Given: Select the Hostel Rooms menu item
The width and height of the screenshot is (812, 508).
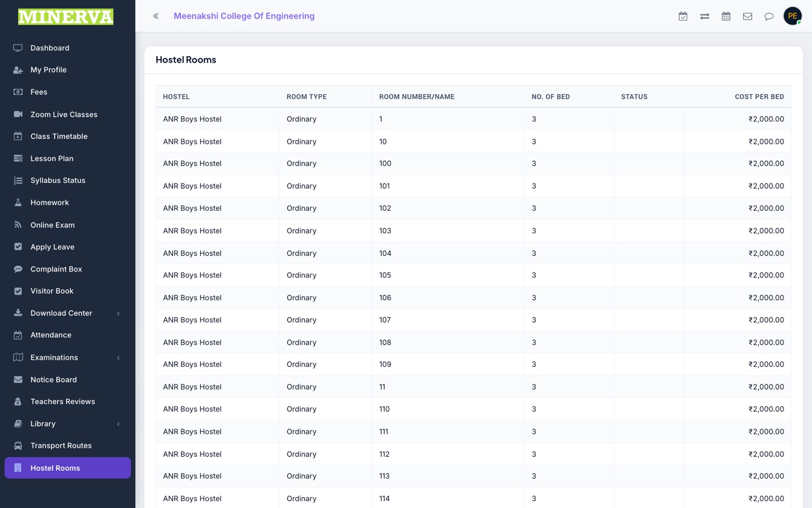Looking at the screenshot, I should [67, 468].
